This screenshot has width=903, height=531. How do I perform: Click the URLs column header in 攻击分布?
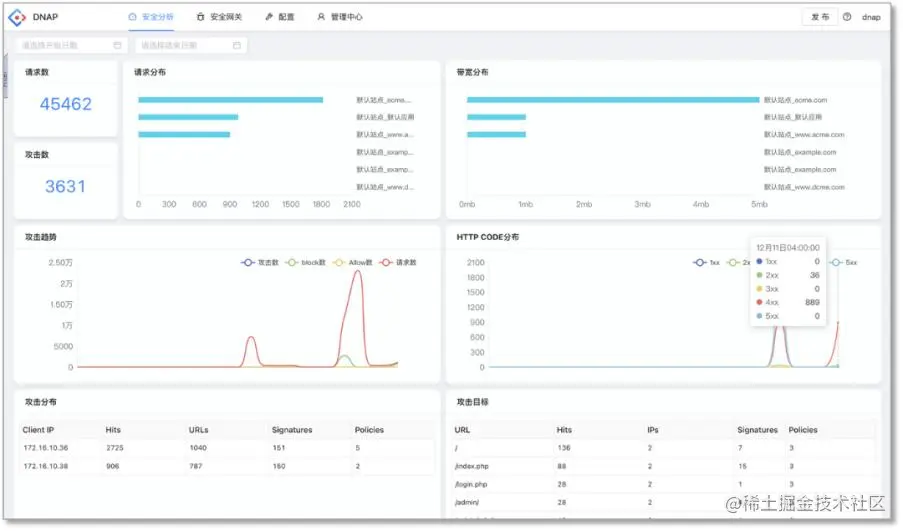click(x=199, y=430)
